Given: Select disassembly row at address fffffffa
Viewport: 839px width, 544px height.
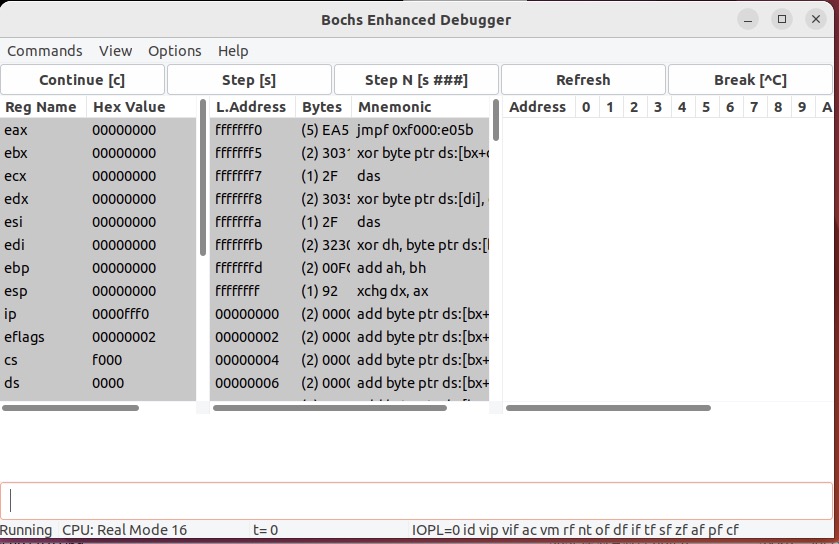Looking at the screenshot, I should [x=349, y=222].
